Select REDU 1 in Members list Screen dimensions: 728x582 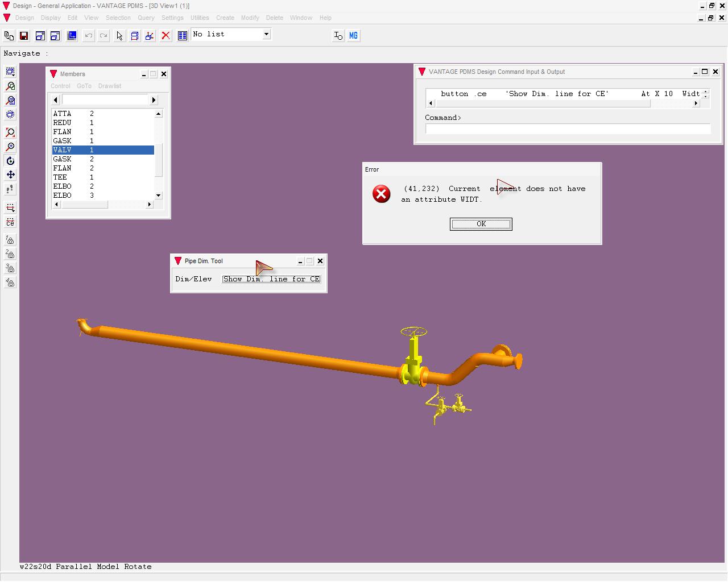[x=103, y=123]
